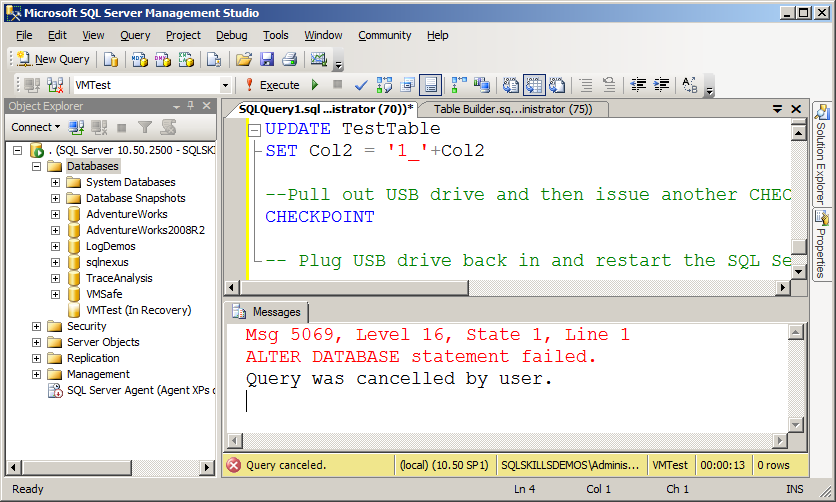Uncomment the selected lines
Viewport: 836px width, 502px height.
click(x=609, y=85)
